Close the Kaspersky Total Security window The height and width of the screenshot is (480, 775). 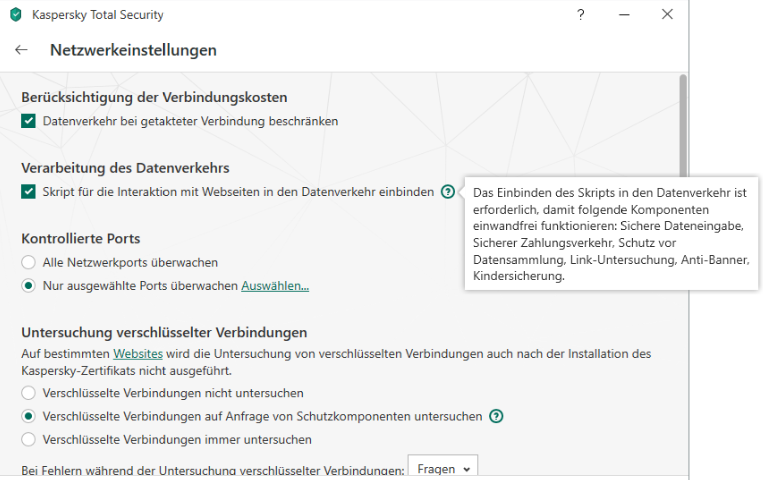[x=668, y=15]
